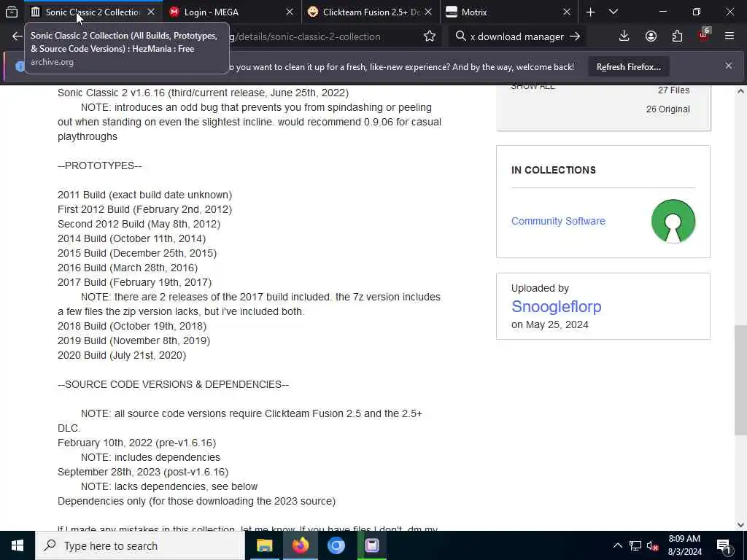Viewport: 747px width, 560px height.
Task: Open the network status tray icon
Action: [635, 545]
